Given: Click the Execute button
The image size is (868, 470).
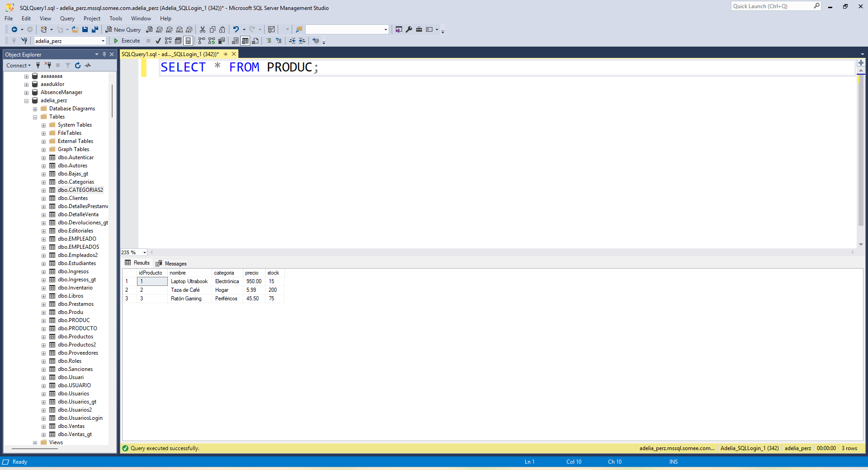Looking at the screenshot, I should click(127, 41).
